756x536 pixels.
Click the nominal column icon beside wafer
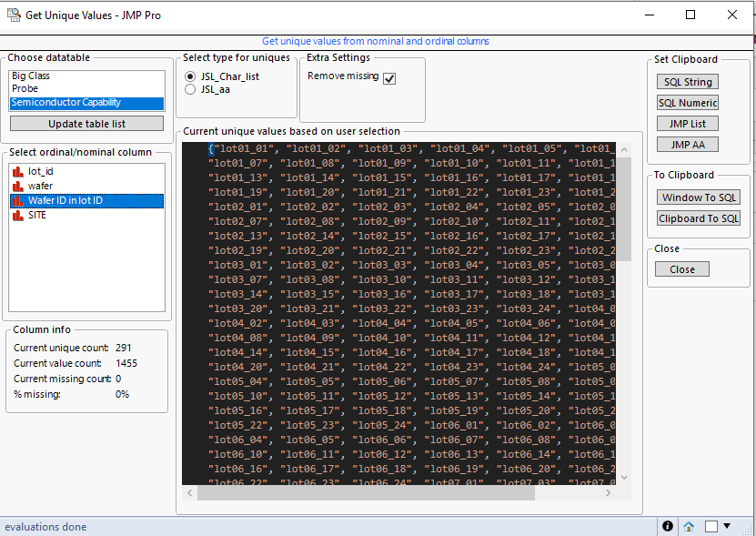18,187
